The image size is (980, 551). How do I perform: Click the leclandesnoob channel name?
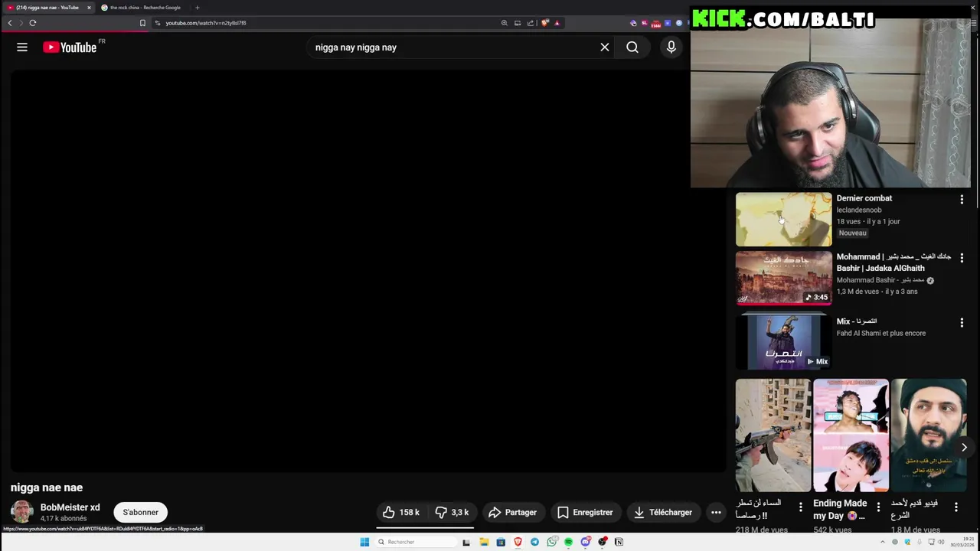[859, 210]
